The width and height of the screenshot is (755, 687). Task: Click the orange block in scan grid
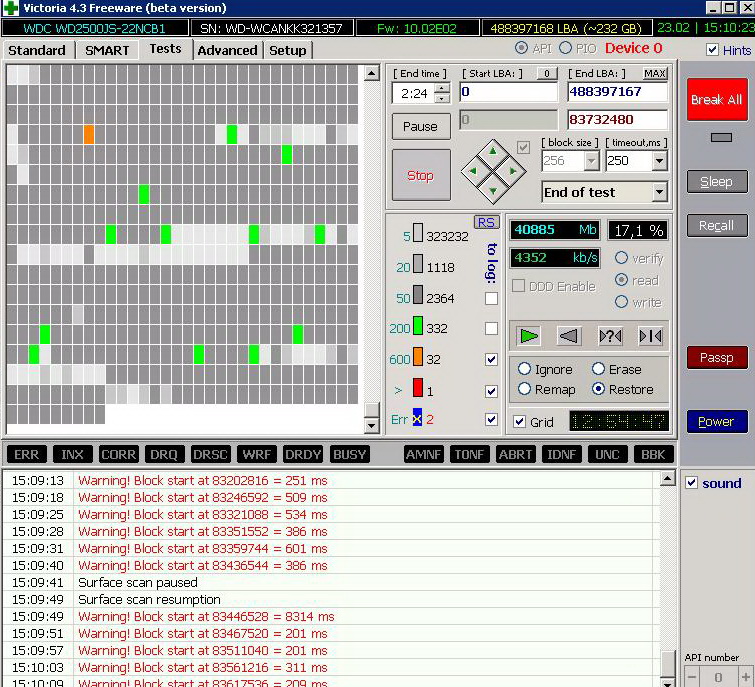tap(89, 134)
